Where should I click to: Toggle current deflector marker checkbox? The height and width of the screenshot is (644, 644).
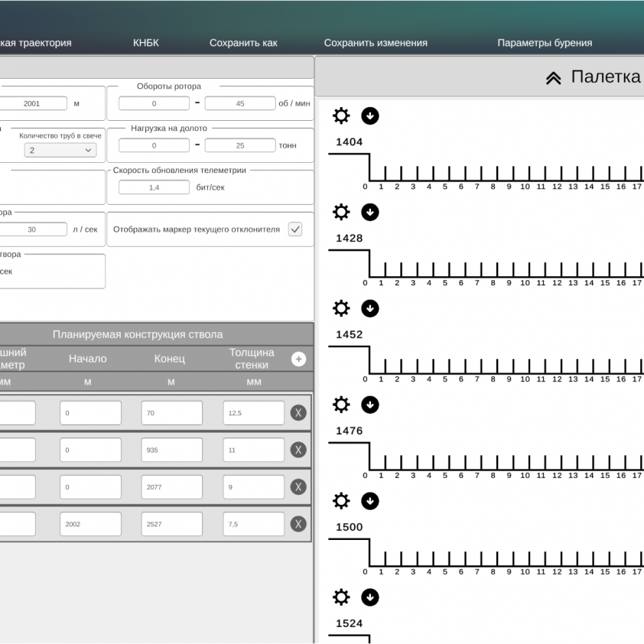point(295,229)
